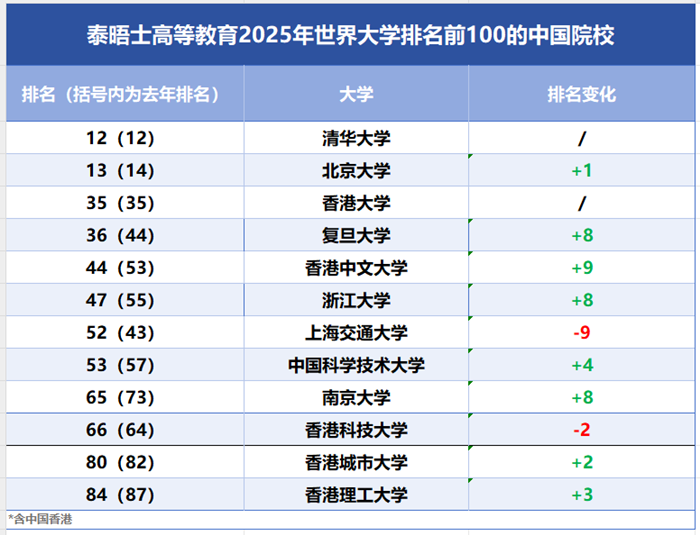
Task: Click the 排名变化 column header cell
Action: tap(582, 94)
